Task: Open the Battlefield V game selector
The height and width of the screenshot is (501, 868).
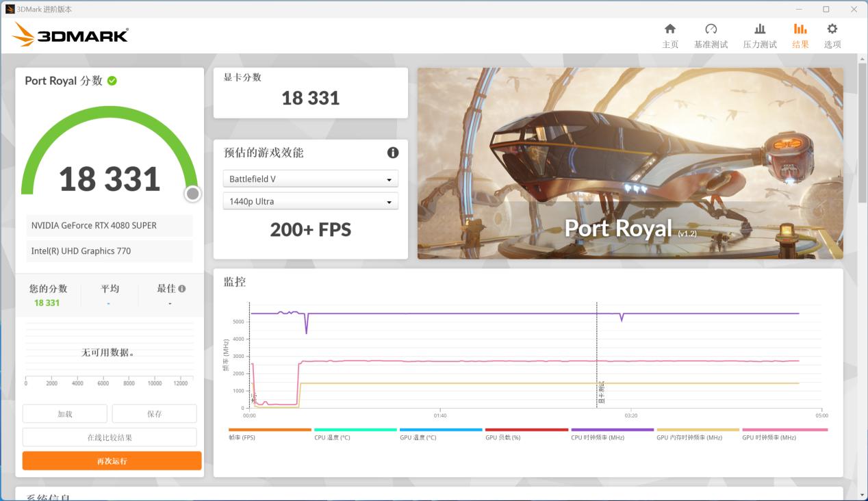Action: pyautogui.click(x=310, y=178)
